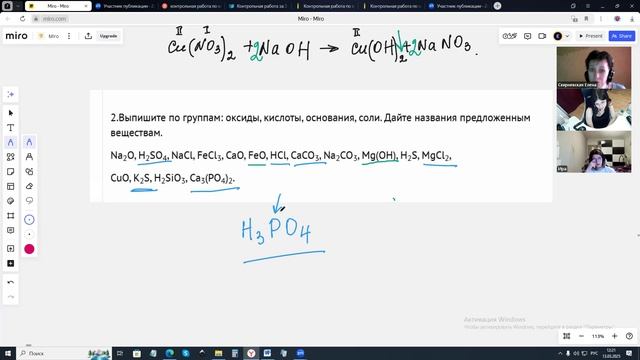The width and height of the screenshot is (640, 360).
Task: Open the Miro logo home link
Action: [16, 36]
